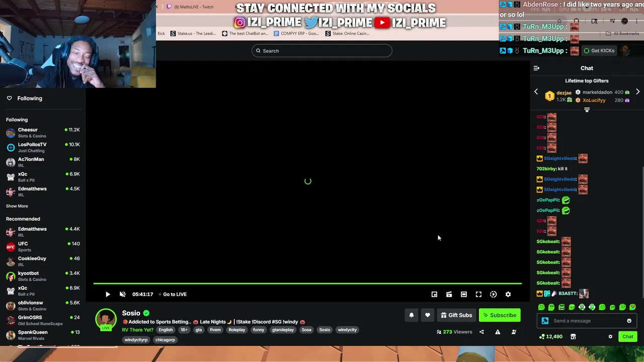Screen dimensions: 644x362
Task: Send message with Chat button
Action: point(628,336)
